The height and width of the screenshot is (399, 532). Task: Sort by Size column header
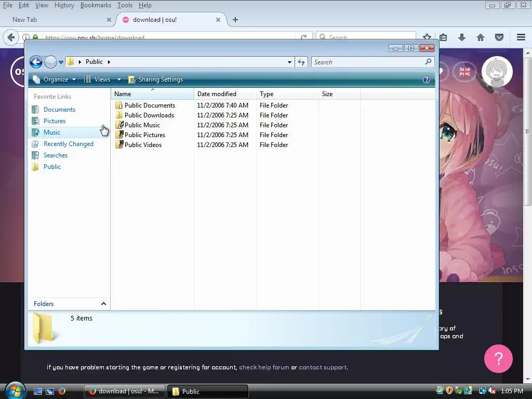pyautogui.click(x=339, y=94)
